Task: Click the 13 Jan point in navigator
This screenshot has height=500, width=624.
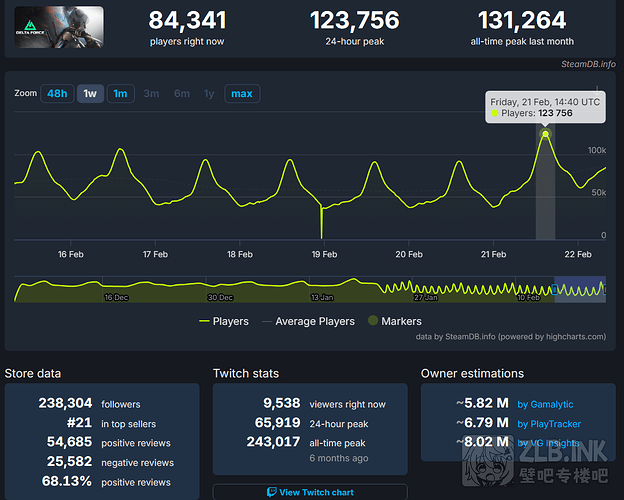Action: pyautogui.click(x=321, y=297)
